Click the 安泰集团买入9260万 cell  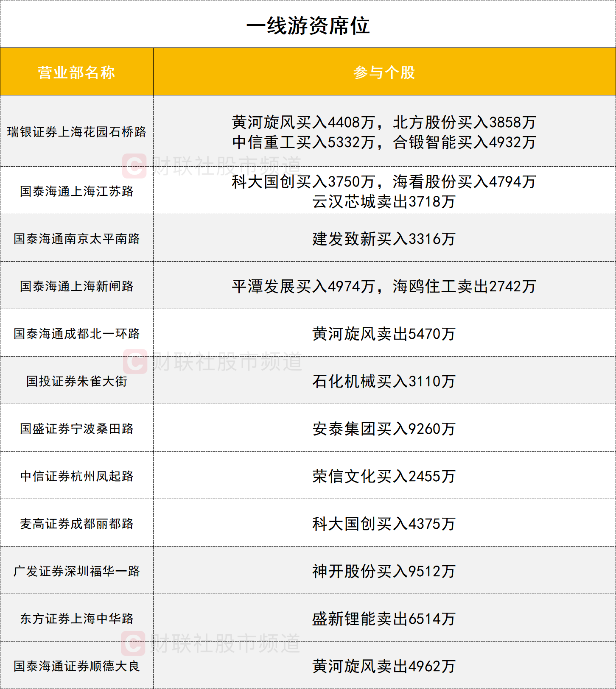point(384,429)
